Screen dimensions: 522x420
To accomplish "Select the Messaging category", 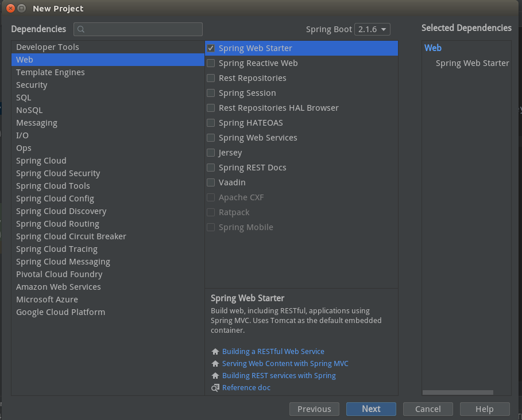I will pos(108,123).
